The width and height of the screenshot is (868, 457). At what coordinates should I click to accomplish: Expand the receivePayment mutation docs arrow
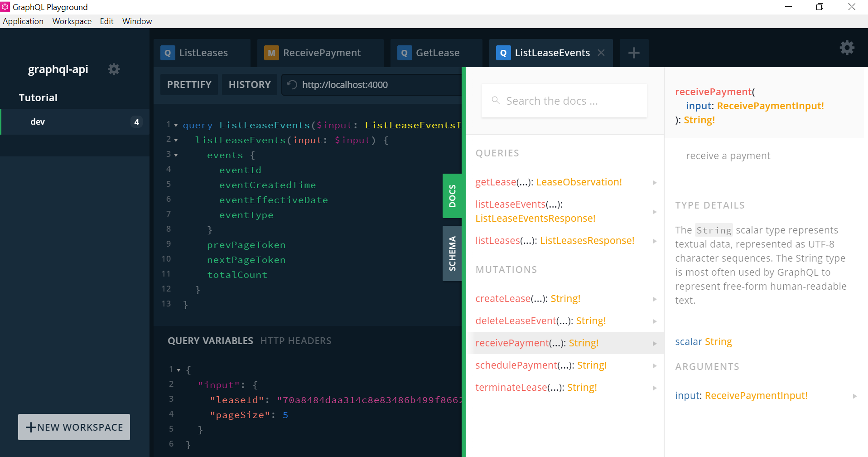pyautogui.click(x=655, y=343)
